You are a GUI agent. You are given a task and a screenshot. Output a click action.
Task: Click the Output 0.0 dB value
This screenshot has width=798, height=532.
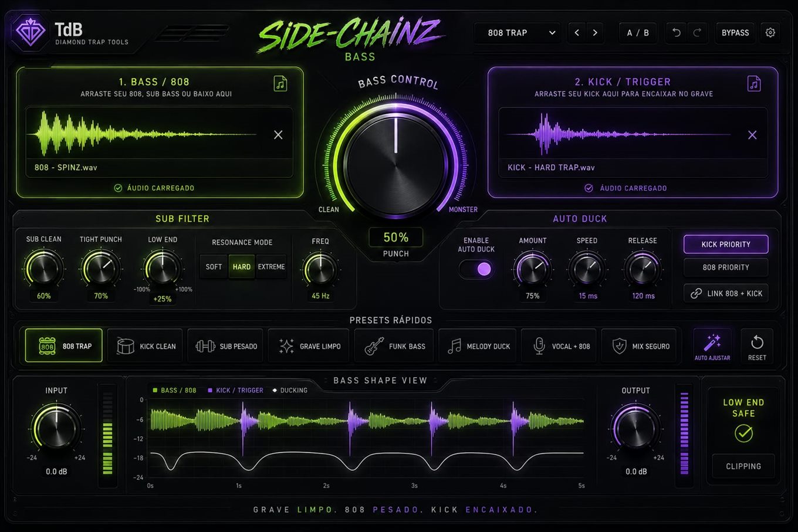tap(636, 472)
